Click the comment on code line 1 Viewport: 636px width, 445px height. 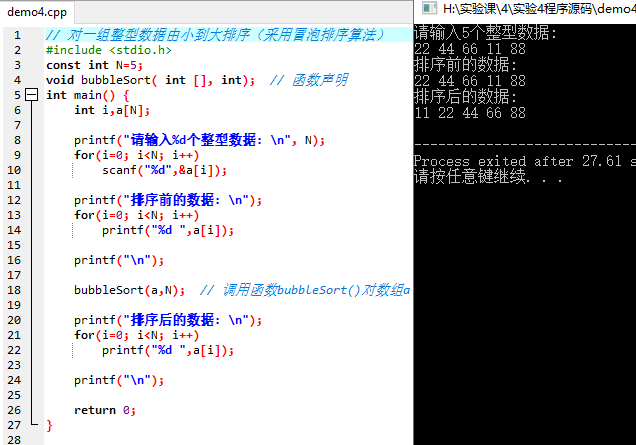[215, 35]
